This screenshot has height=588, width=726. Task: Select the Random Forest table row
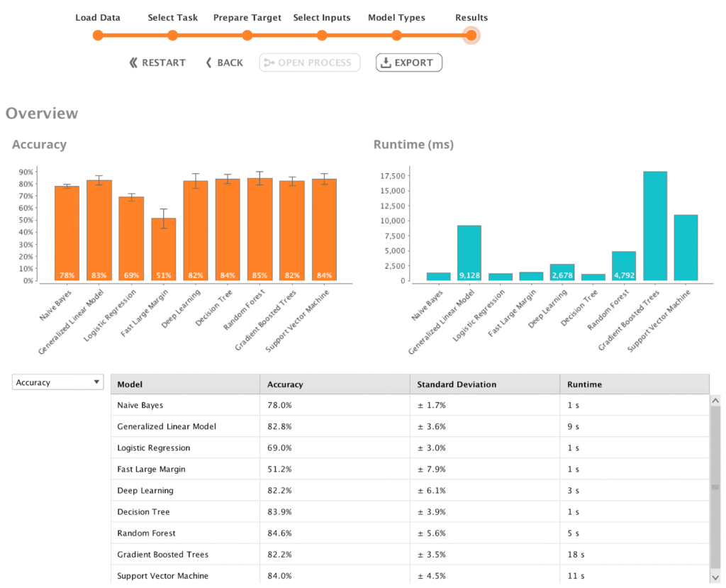[410, 533]
